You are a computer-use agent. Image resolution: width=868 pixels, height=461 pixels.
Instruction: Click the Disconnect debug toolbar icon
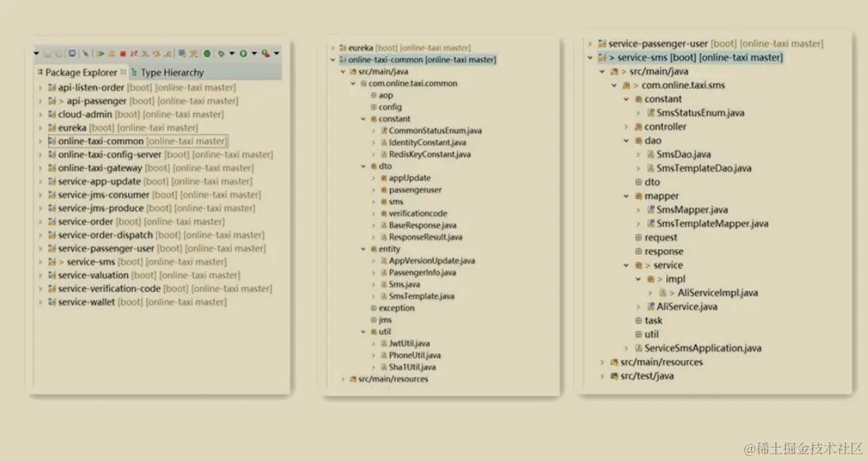(133, 54)
